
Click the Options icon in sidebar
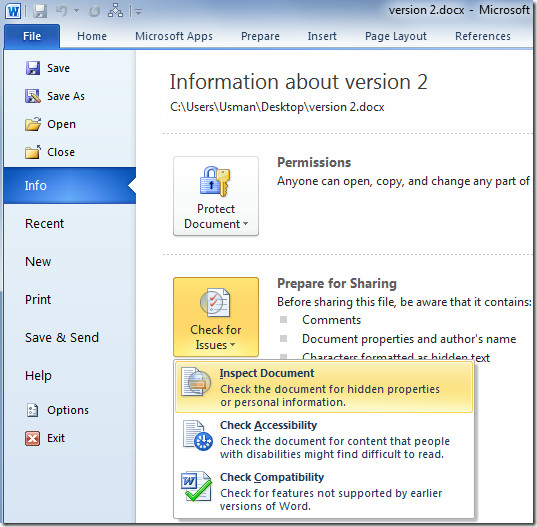[x=33, y=410]
